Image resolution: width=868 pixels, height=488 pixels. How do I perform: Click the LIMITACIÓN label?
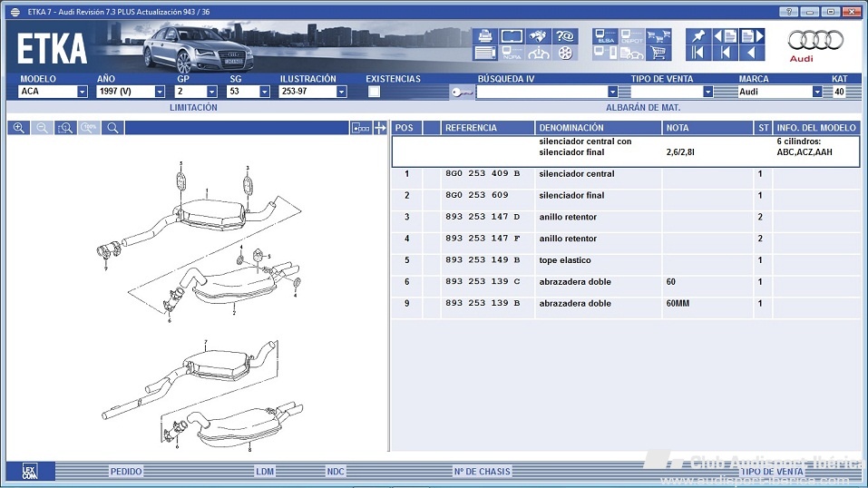[193, 107]
